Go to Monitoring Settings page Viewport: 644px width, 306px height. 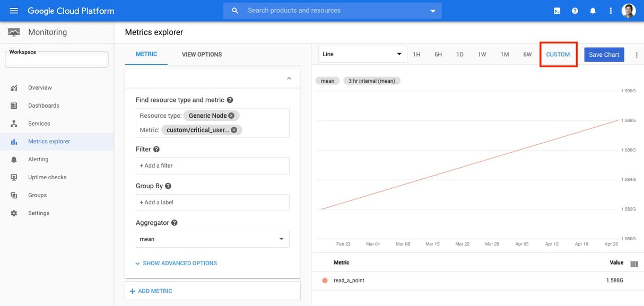[39, 213]
